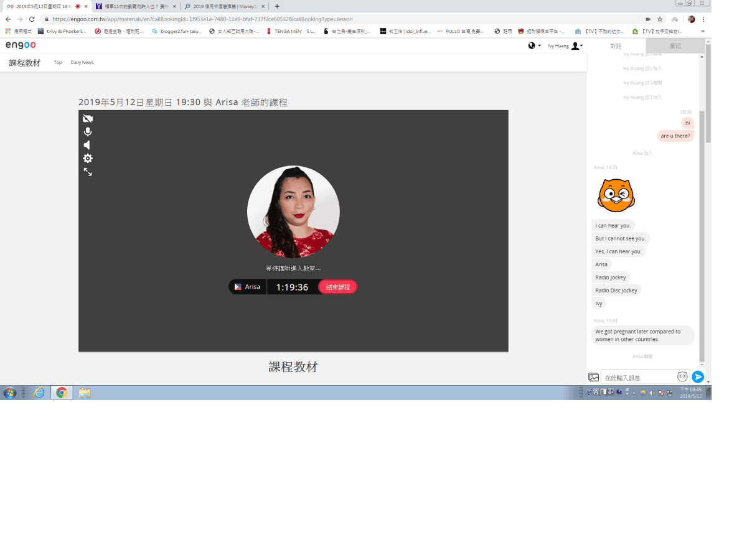
Task: Open Chrome three-dot menu
Action: click(703, 19)
